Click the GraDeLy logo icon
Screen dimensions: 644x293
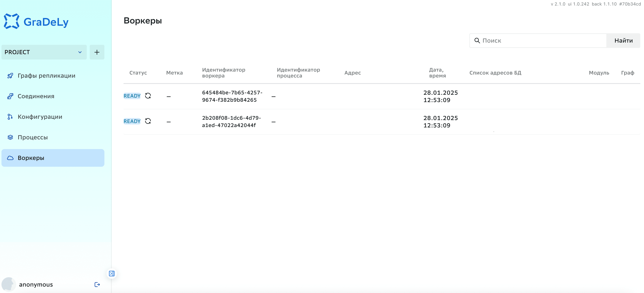(x=12, y=21)
